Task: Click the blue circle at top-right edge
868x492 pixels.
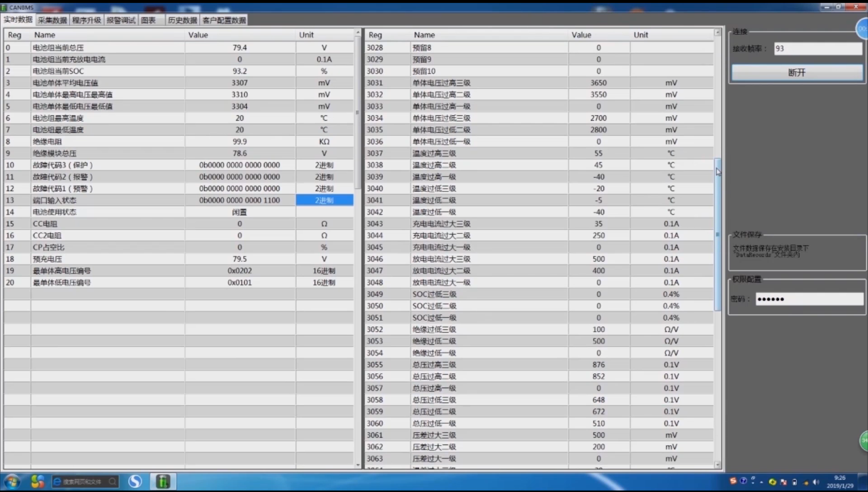Action: [862, 28]
